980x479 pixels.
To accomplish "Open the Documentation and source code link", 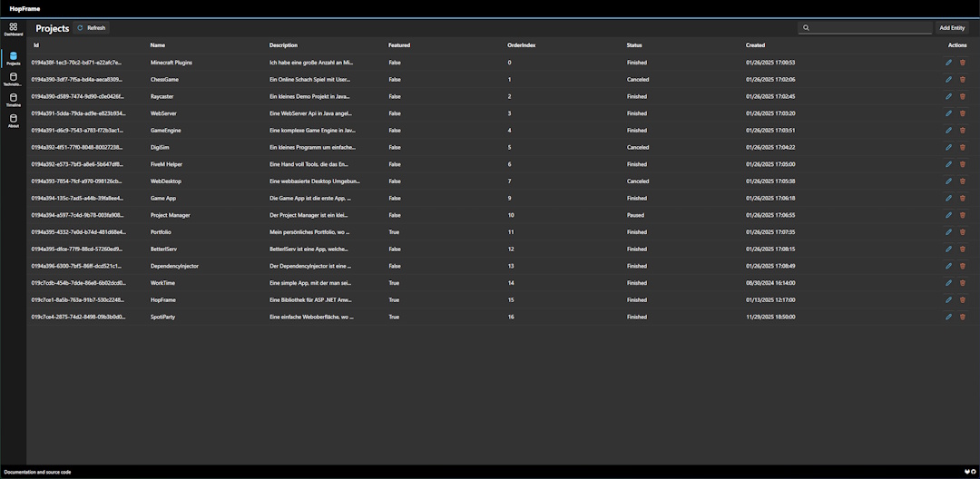I will (x=37, y=472).
